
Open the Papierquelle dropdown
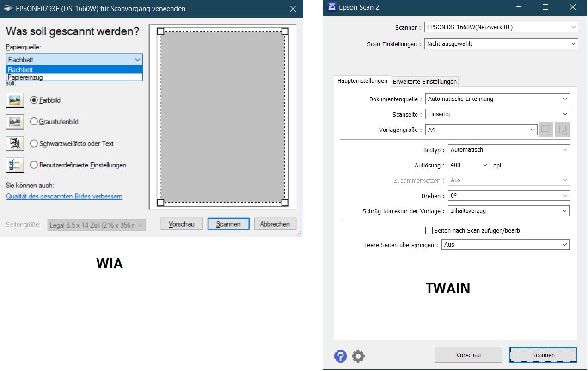(x=74, y=59)
